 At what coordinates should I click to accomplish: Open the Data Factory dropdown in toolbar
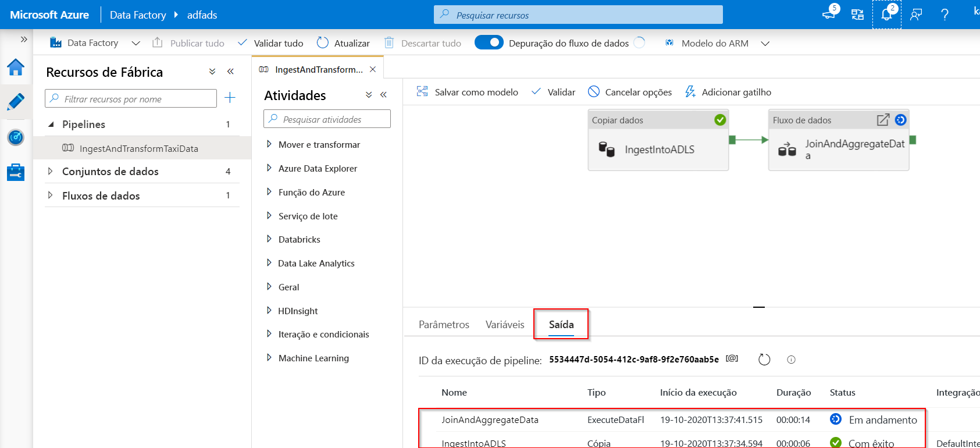(95, 43)
